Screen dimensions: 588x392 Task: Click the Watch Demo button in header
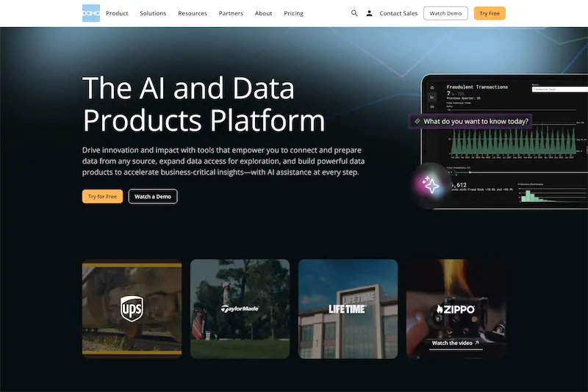(x=445, y=13)
